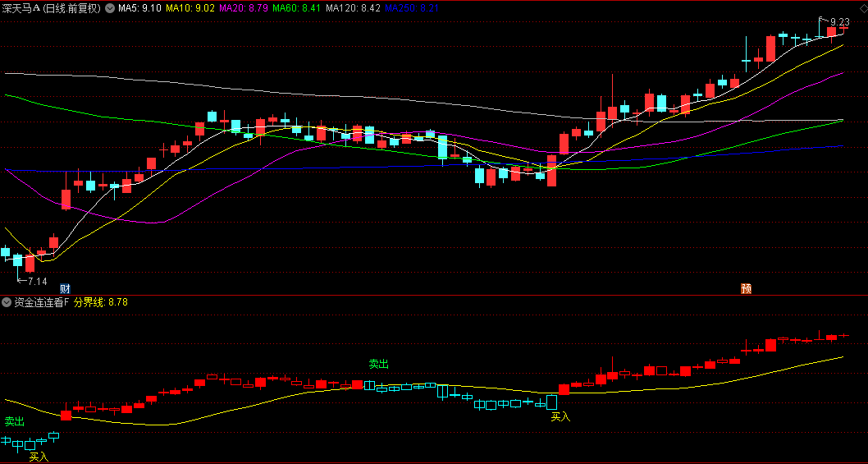Click the 7.14 low price label
Screen dimensions: 868x464
pos(38,281)
